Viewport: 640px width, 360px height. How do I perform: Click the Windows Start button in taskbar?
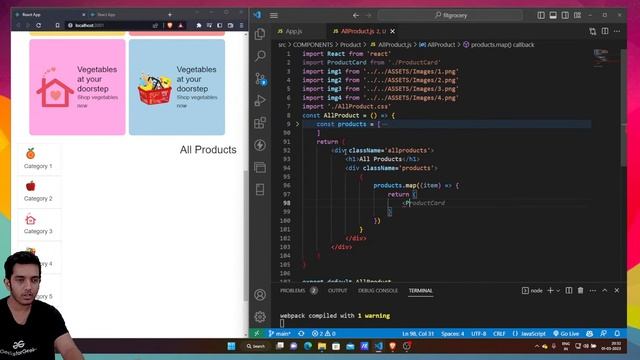click(231, 346)
